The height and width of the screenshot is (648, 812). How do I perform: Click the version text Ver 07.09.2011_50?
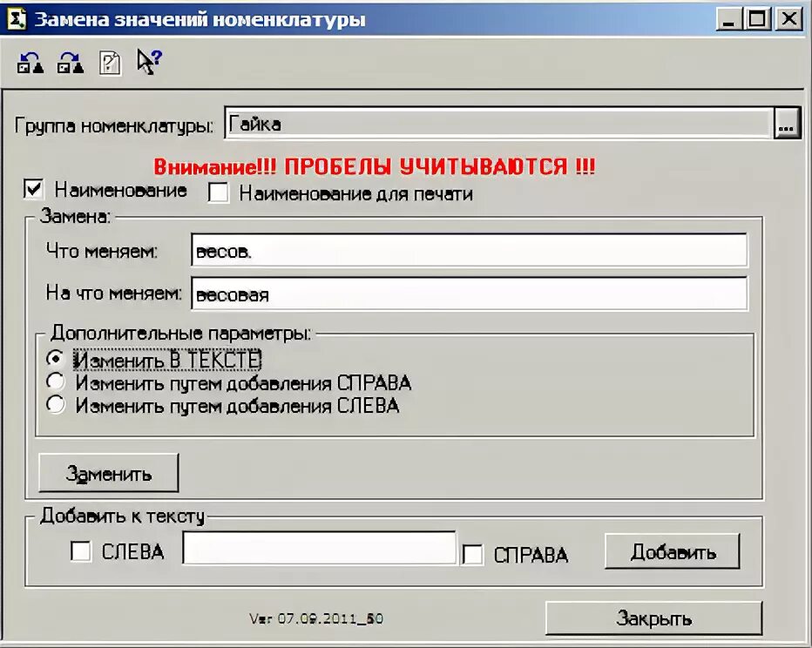click(x=316, y=618)
